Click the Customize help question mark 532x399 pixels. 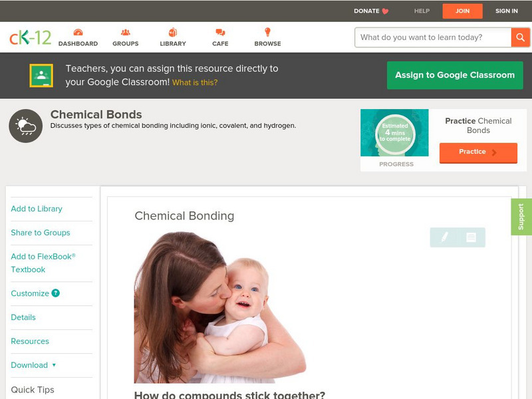click(56, 293)
